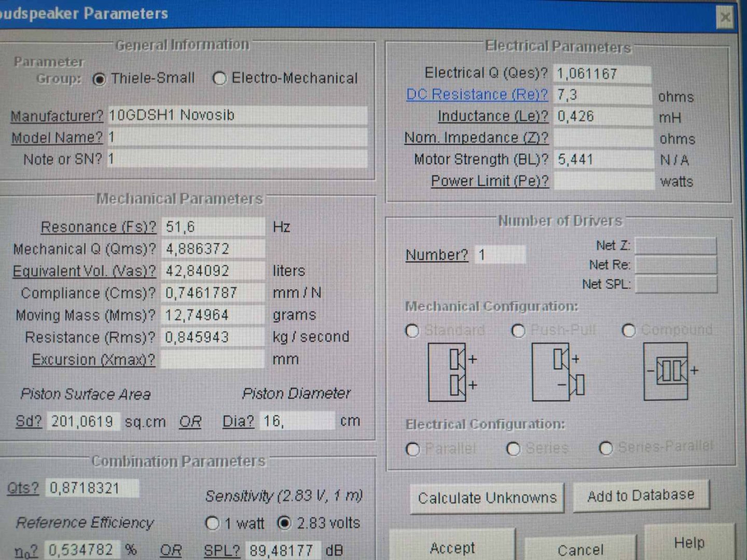Click the Push-Pull configuration diagram icon
747x560 pixels.
(x=559, y=372)
